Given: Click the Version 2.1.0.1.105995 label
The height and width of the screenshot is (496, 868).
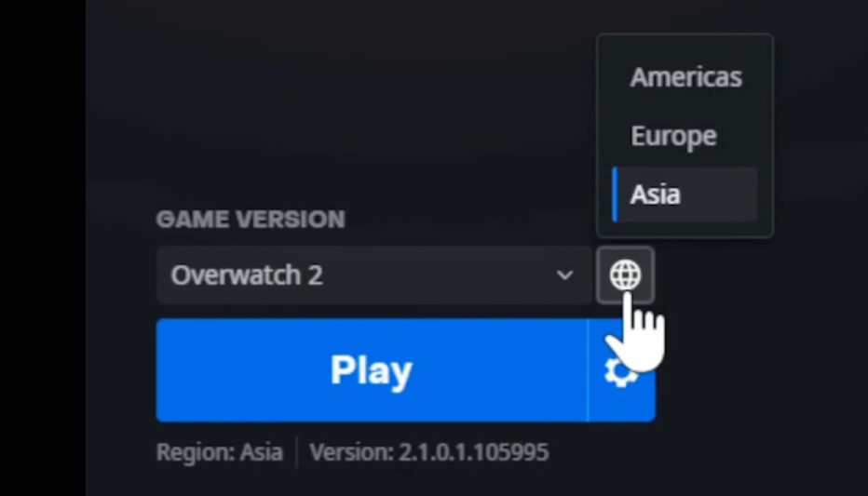Looking at the screenshot, I should tap(429, 452).
